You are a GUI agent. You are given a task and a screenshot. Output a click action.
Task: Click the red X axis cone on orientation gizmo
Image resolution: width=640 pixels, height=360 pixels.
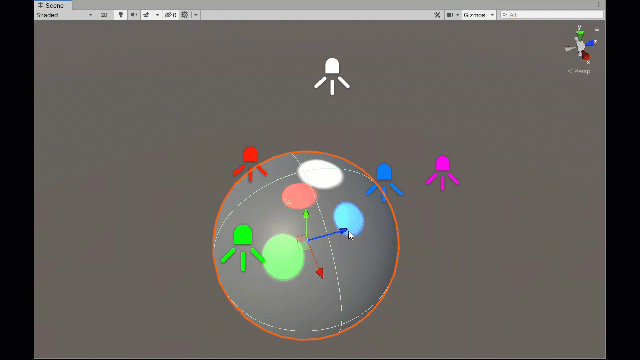(586, 56)
